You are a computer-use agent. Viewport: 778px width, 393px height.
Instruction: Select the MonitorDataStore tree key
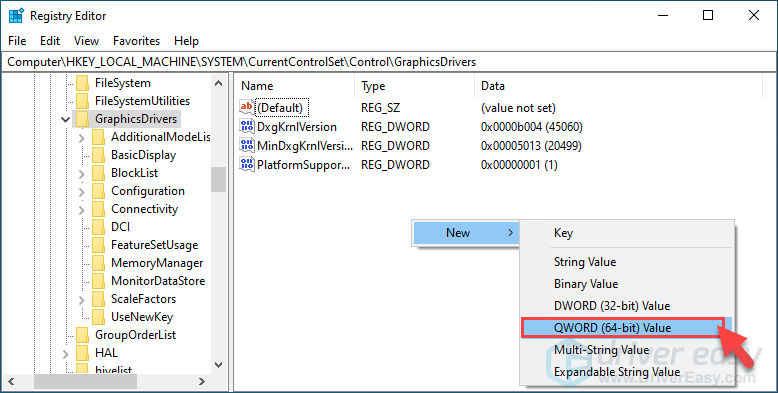click(158, 281)
